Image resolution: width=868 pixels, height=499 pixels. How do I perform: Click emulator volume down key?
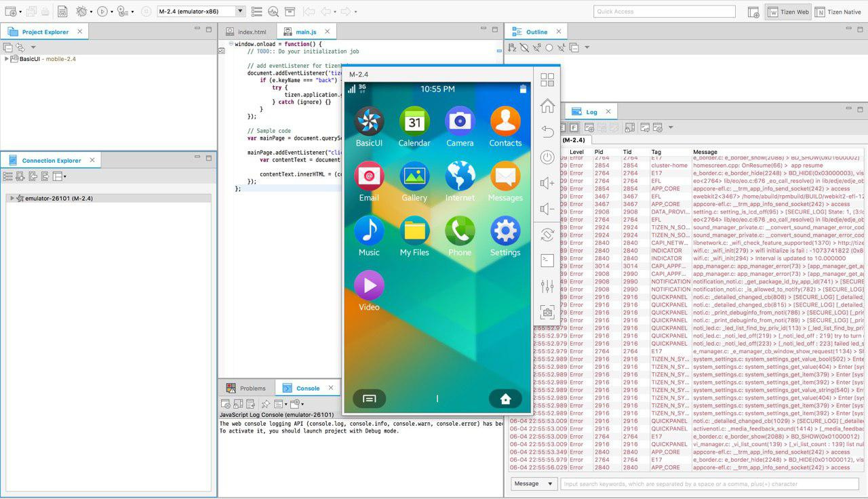coord(547,209)
